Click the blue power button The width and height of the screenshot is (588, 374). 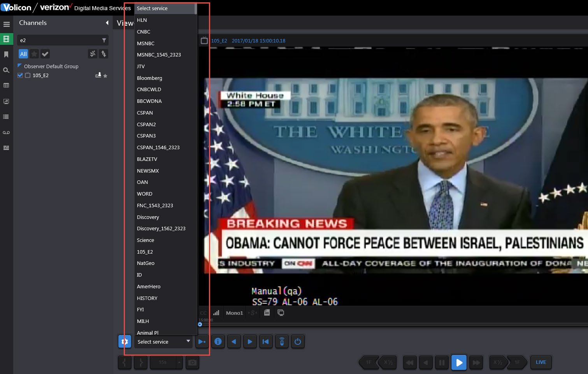(298, 342)
